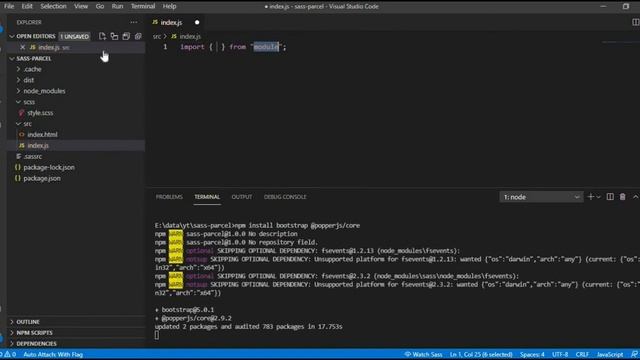Collapse the SASS-PARCEL folder section
640x360 pixels.
click(12, 58)
